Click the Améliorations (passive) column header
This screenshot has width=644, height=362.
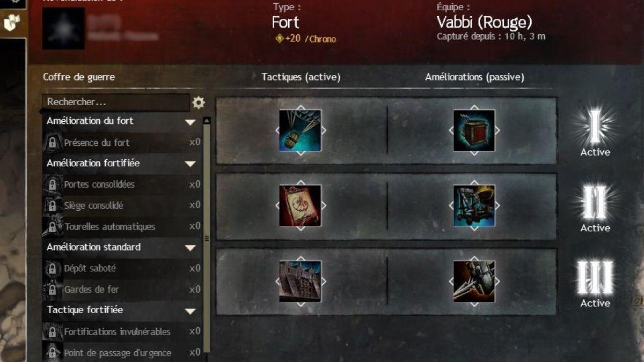click(x=474, y=77)
